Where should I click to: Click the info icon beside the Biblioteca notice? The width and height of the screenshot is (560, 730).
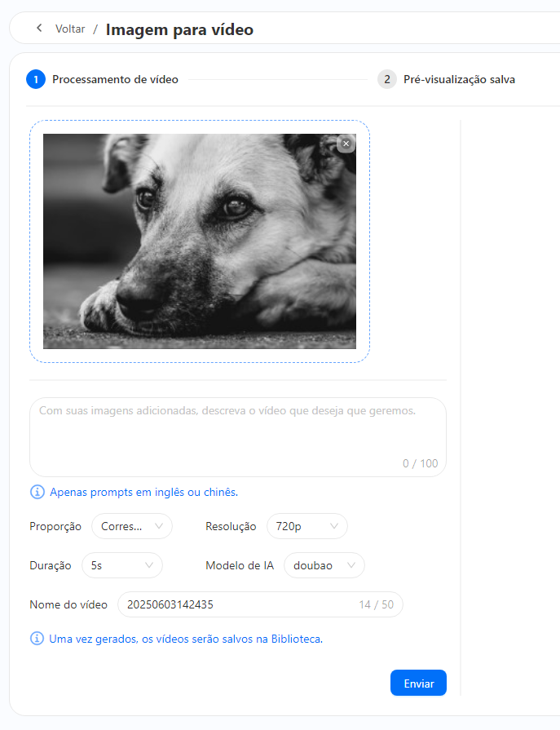(x=37, y=639)
